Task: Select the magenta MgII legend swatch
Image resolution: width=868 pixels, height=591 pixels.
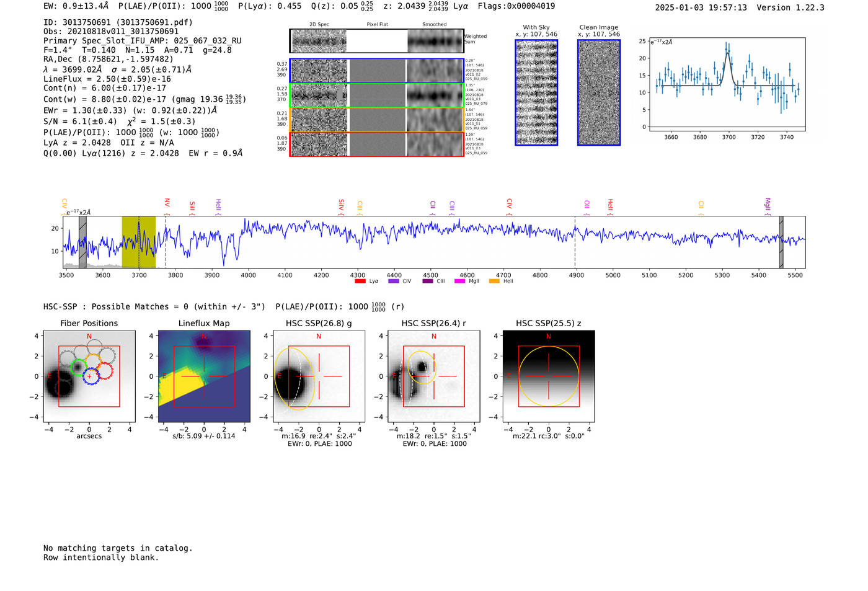Action: point(460,282)
